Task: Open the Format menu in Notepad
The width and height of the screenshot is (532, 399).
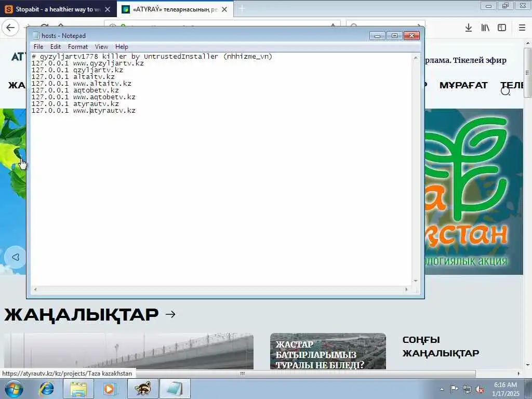Action: 78,47
